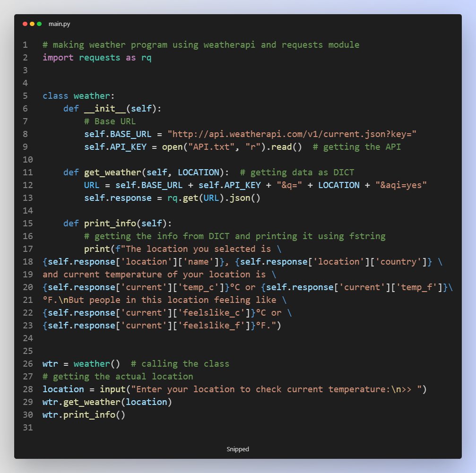Click line number 5 in the gutter
The width and height of the screenshot is (476, 473).
(25, 96)
